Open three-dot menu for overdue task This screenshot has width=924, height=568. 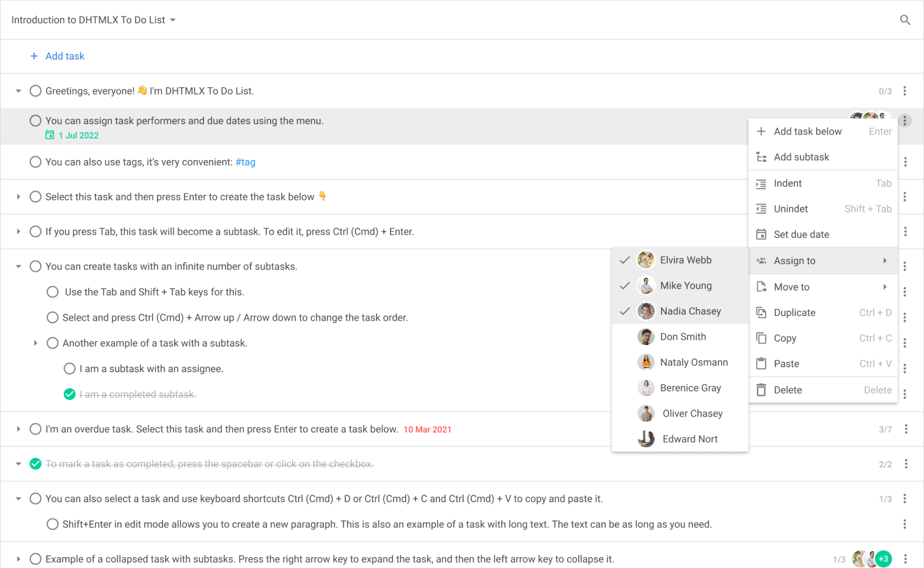coord(906,429)
